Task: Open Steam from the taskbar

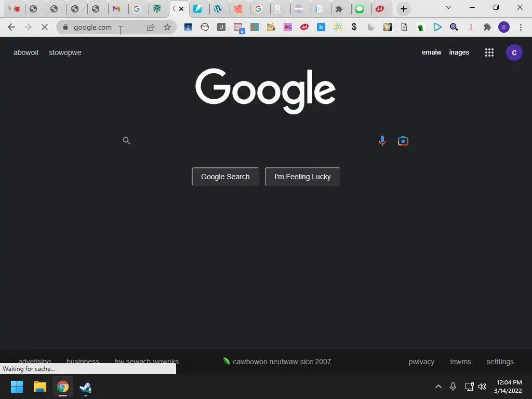Action: 85,387
